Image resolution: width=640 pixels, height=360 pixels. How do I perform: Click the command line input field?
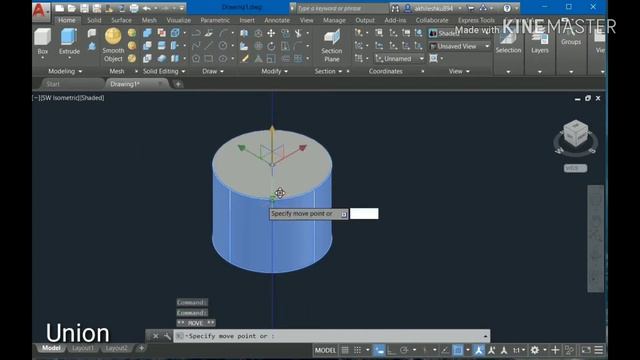332,336
